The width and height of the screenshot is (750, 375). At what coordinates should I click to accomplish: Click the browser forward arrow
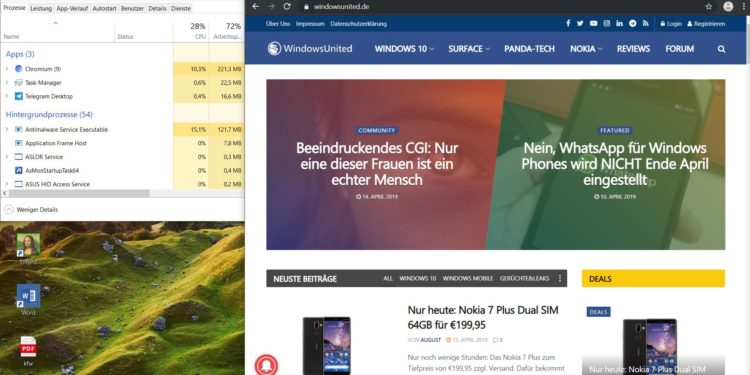coord(271,7)
